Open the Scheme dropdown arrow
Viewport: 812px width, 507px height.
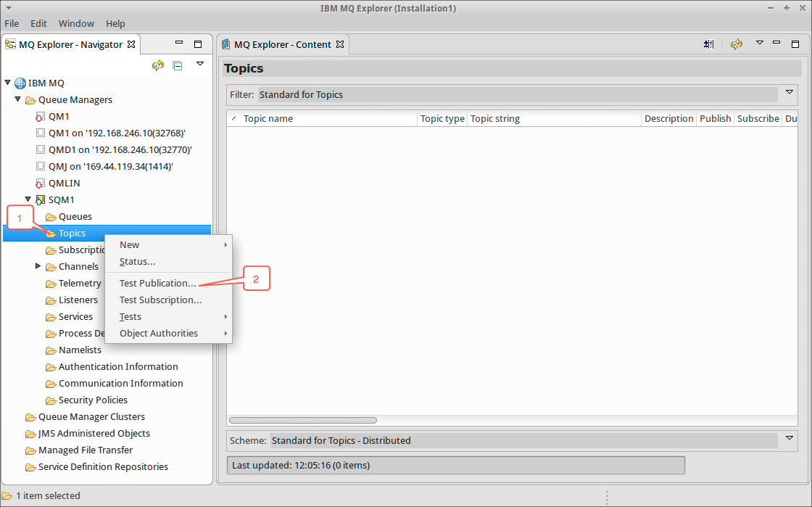pyautogui.click(x=790, y=438)
